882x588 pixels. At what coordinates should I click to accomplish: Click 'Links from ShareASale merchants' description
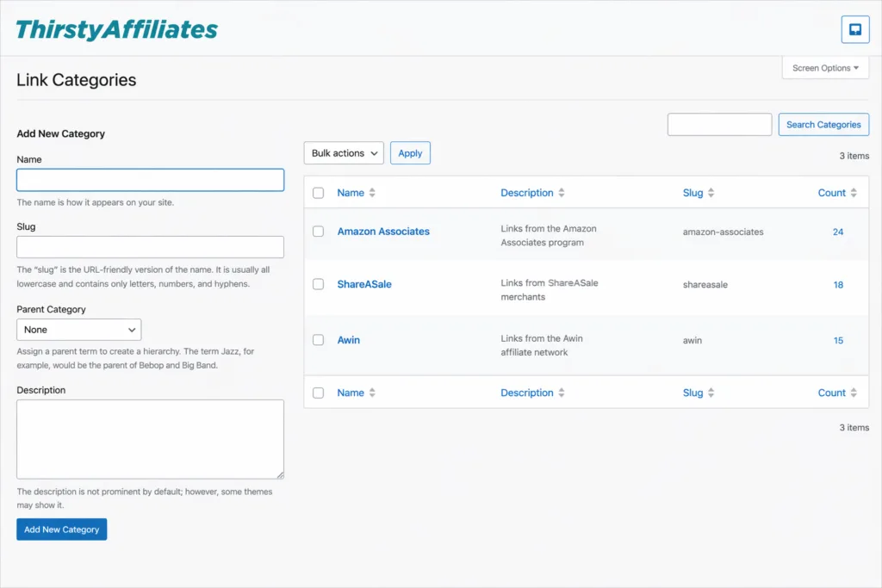(x=549, y=290)
